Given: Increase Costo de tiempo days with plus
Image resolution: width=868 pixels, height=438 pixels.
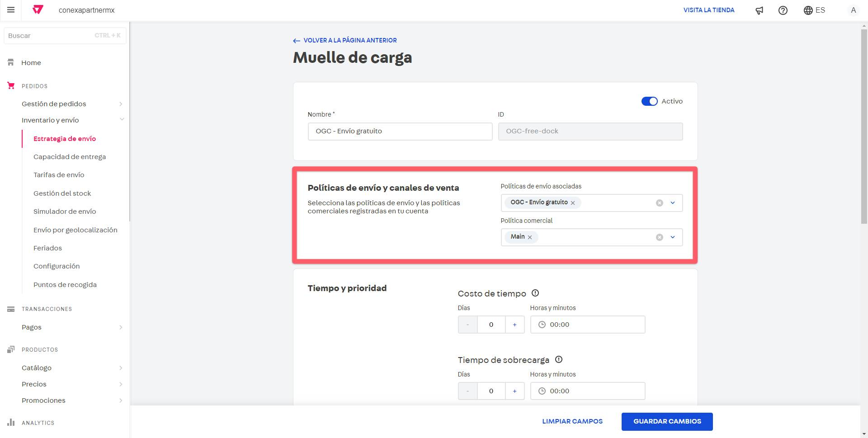Looking at the screenshot, I should coord(514,325).
